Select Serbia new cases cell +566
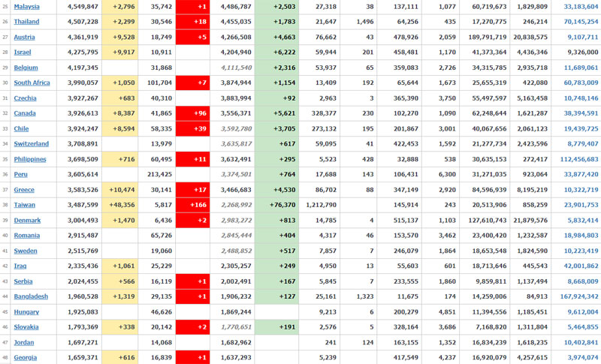The image size is (601, 364). (119, 281)
